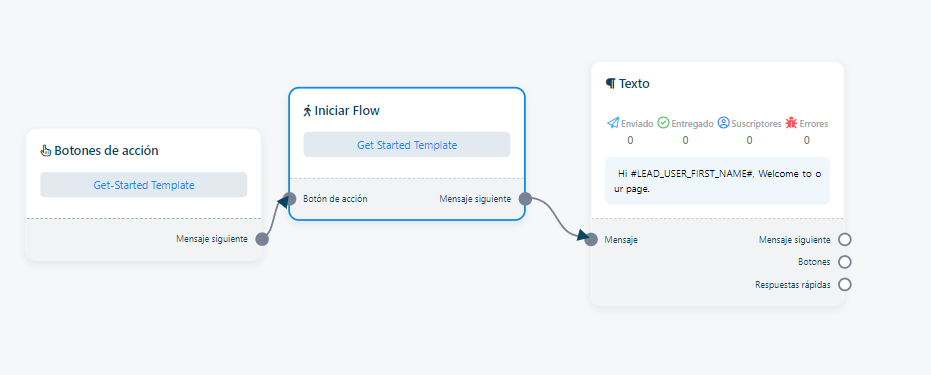Click the paragraph icon beside Texto

pos(610,84)
